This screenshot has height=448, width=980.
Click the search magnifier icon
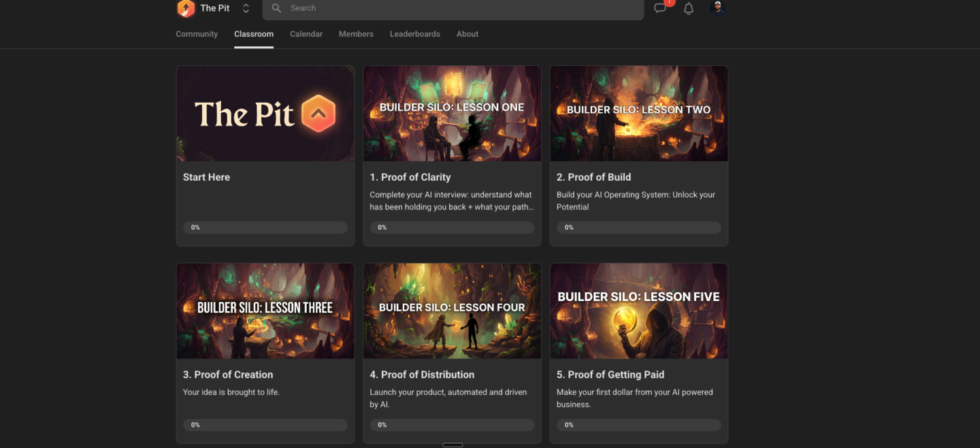click(x=276, y=8)
